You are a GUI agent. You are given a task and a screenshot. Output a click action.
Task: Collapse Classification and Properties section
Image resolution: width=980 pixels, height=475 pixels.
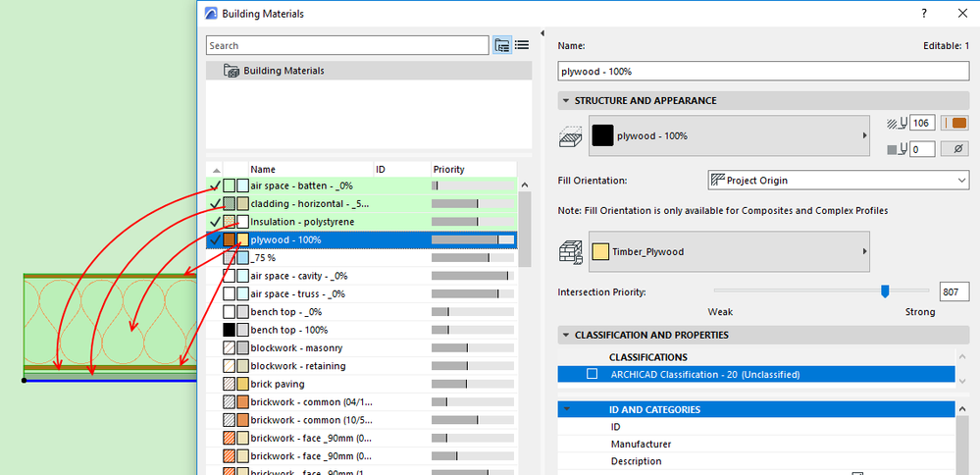(x=566, y=335)
